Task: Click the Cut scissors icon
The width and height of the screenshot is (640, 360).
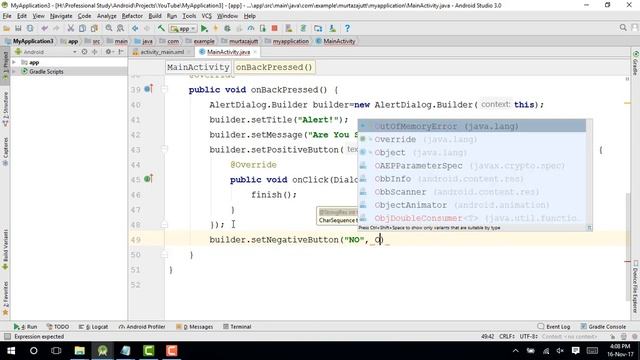Action: coord(71,28)
